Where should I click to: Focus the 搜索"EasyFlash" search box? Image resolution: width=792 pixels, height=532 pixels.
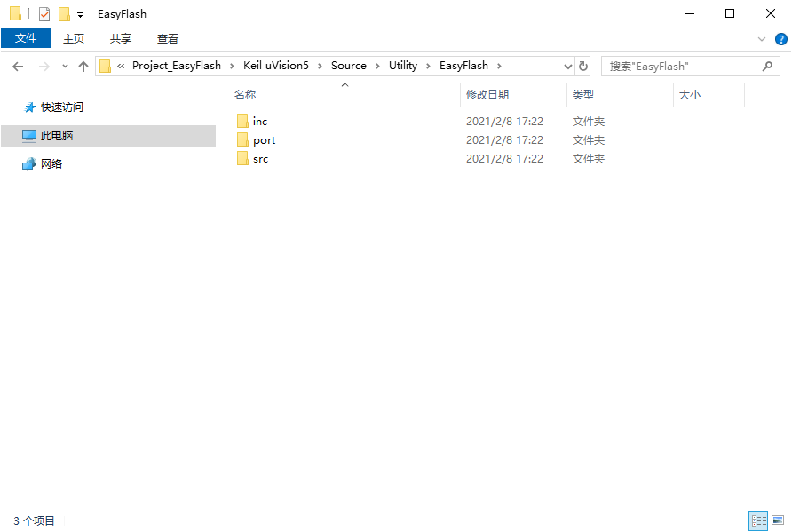click(691, 67)
